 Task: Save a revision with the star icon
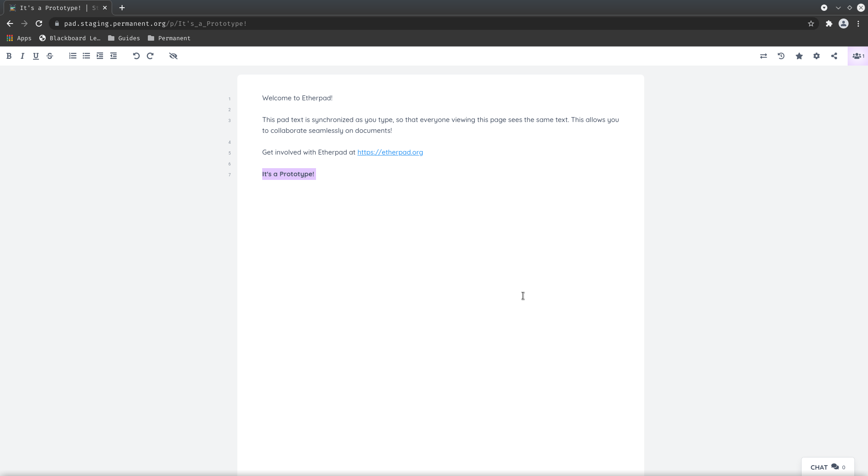(x=799, y=56)
